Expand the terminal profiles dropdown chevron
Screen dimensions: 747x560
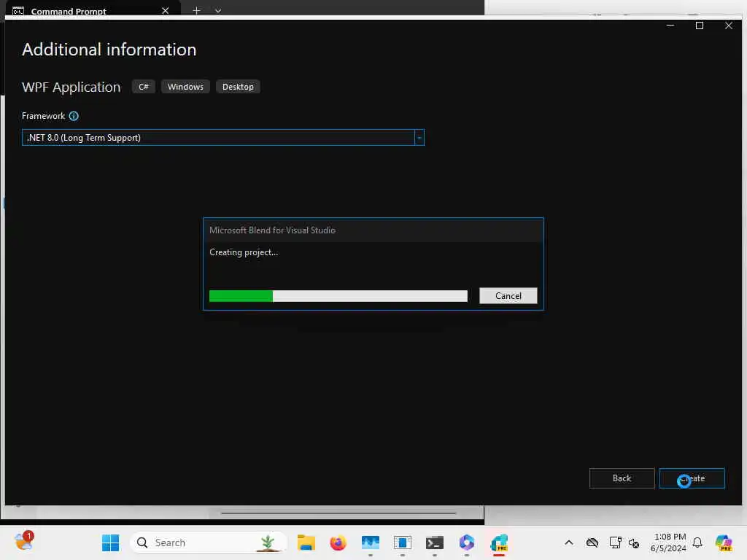pos(217,10)
